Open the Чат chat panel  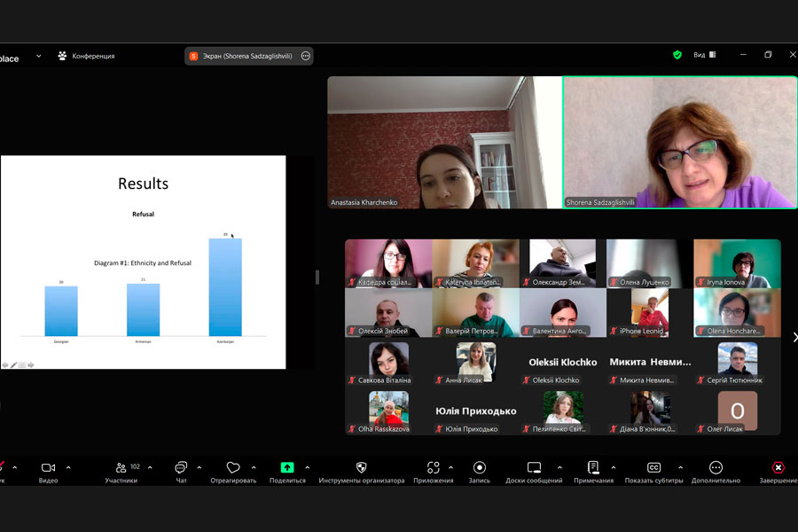(x=181, y=472)
